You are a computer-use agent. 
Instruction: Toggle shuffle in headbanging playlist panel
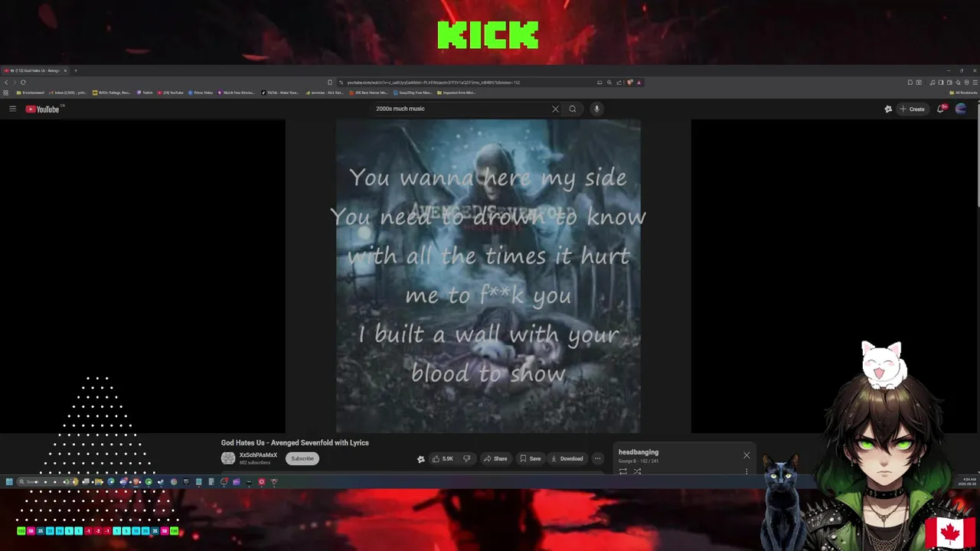point(637,471)
